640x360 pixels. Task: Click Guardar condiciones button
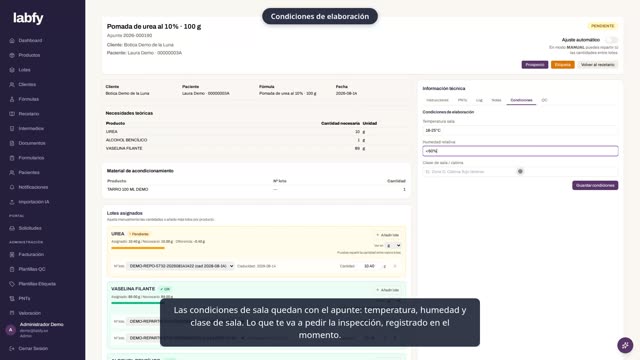point(595,185)
